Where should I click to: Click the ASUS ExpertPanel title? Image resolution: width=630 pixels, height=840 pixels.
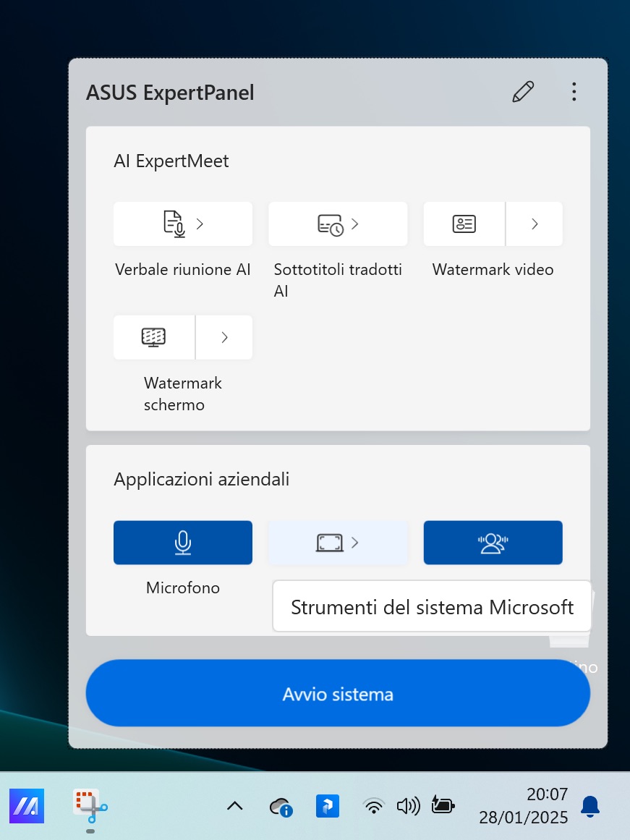click(x=171, y=93)
